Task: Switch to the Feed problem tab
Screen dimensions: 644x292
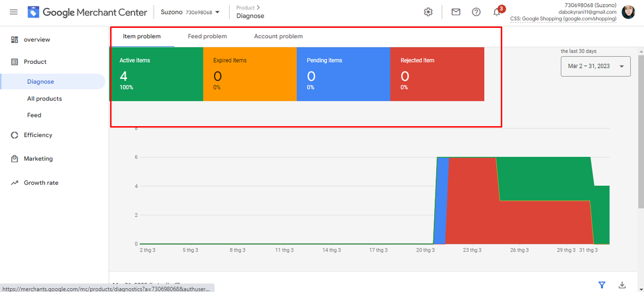Action: tap(207, 36)
